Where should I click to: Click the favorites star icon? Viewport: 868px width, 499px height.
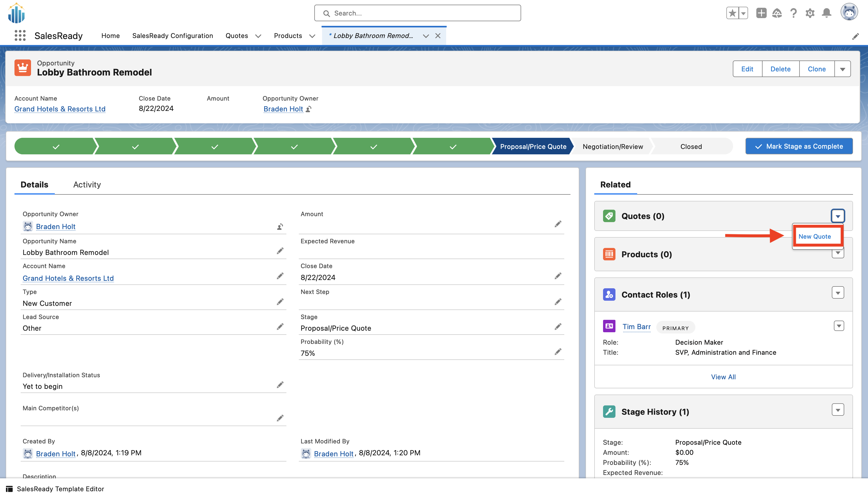(732, 13)
